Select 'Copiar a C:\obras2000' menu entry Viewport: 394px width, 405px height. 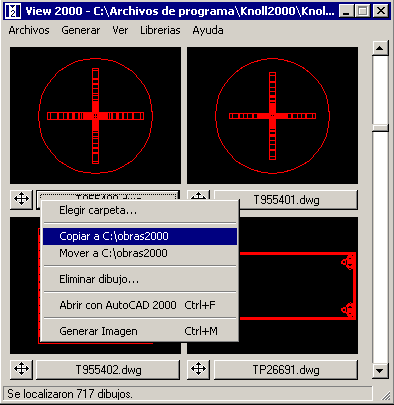click(x=140, y=236)
